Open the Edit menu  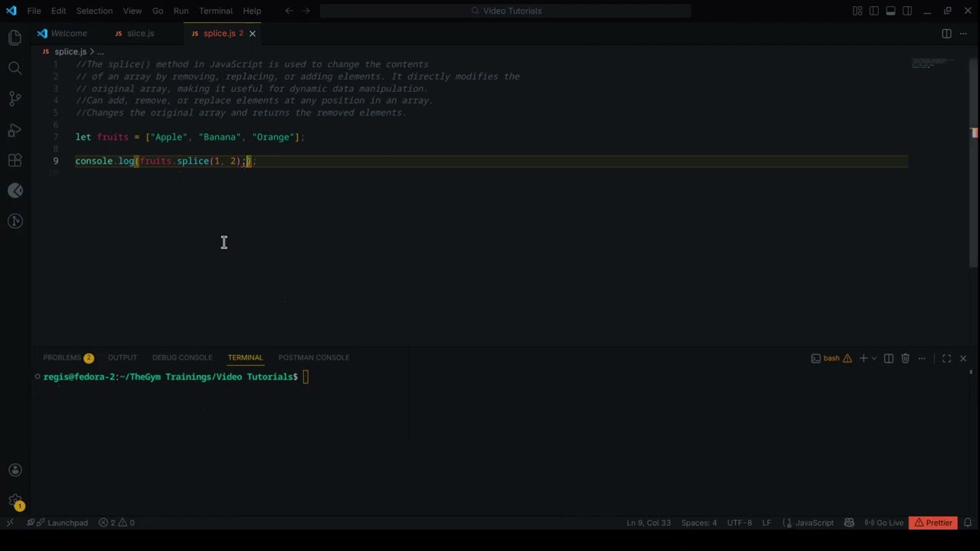coord(58,11)
